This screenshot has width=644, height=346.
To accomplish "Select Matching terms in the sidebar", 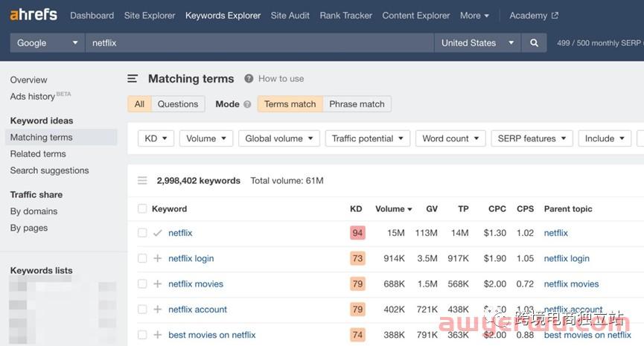I will (x=61, y=137).
